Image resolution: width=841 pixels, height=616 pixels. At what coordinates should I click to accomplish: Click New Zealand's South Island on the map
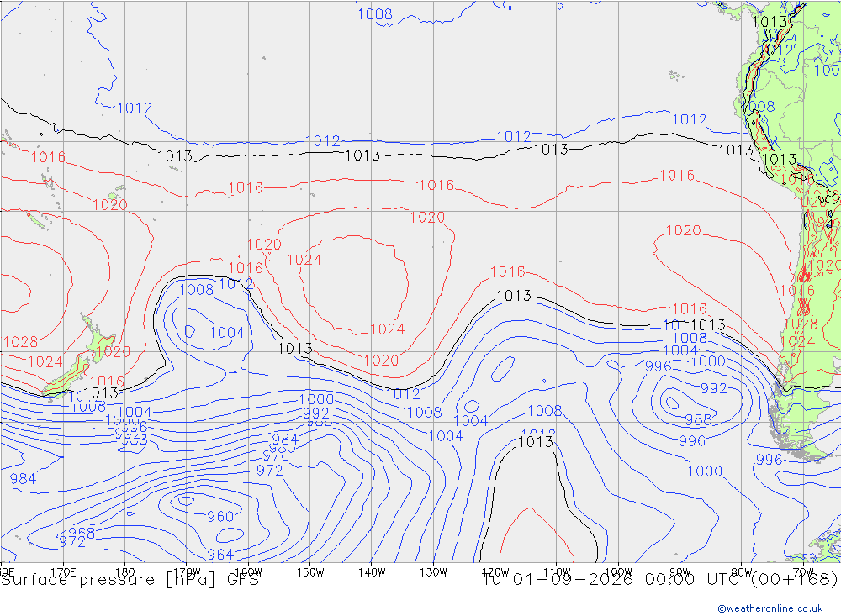[x=66, y=376]
